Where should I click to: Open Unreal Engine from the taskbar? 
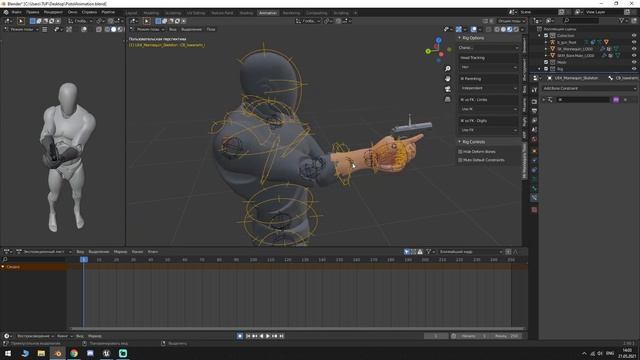click(107, 353)
